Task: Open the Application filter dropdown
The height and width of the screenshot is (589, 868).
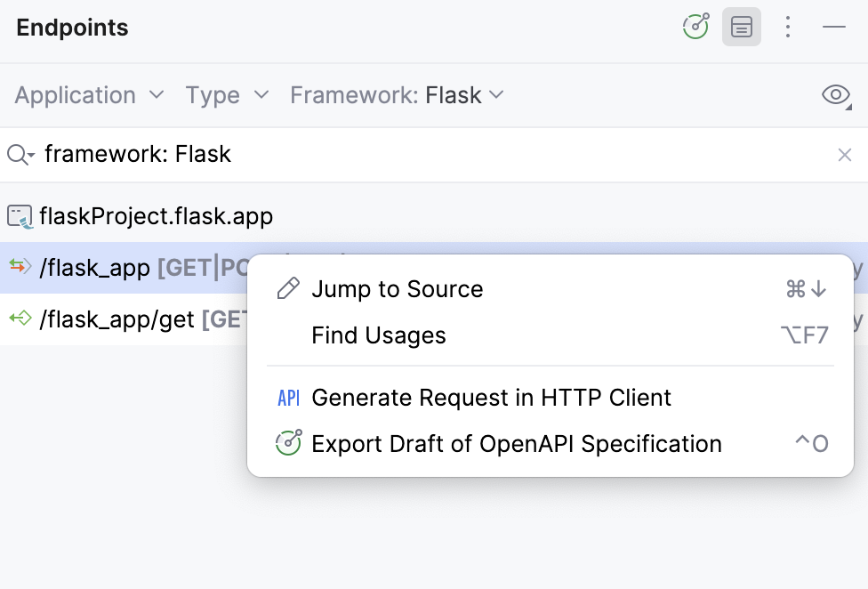Action: 86,95
